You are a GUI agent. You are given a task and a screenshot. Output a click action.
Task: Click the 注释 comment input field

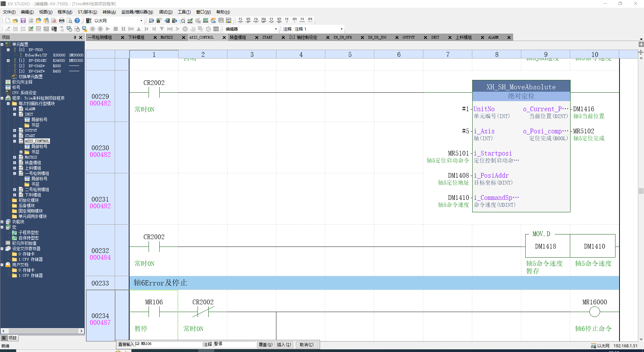[234, 344]
